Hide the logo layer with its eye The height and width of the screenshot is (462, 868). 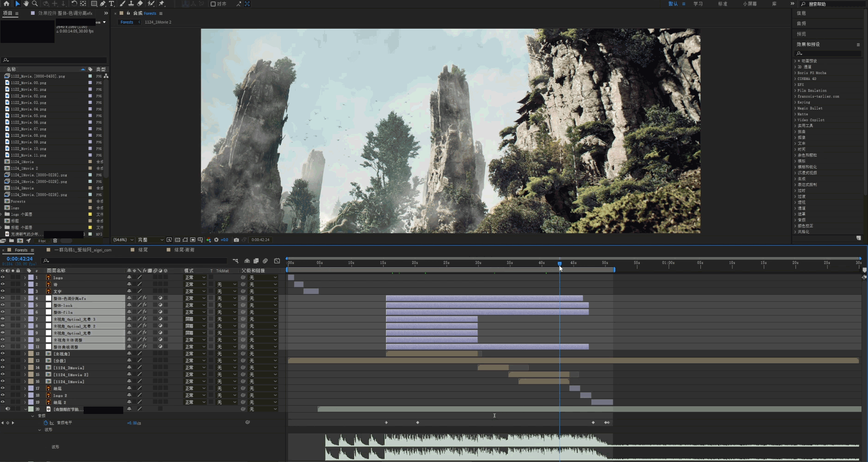(x=3, y=278)
